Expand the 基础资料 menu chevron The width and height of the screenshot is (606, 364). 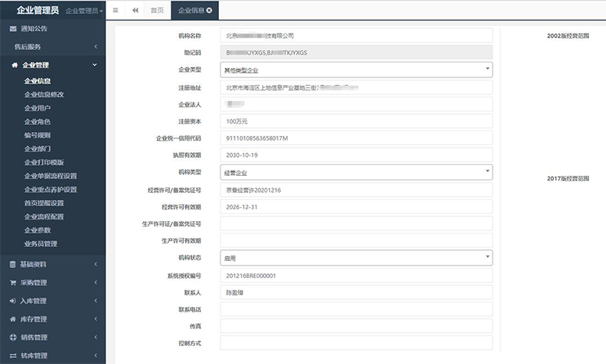click(x=95, y=265)
